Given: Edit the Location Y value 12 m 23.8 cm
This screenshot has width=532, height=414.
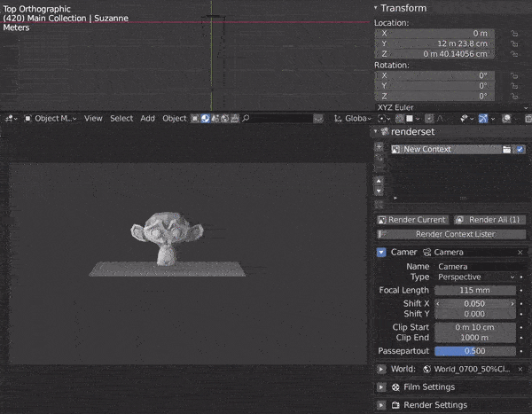Looking at the screenshot, I should point(434,43).
